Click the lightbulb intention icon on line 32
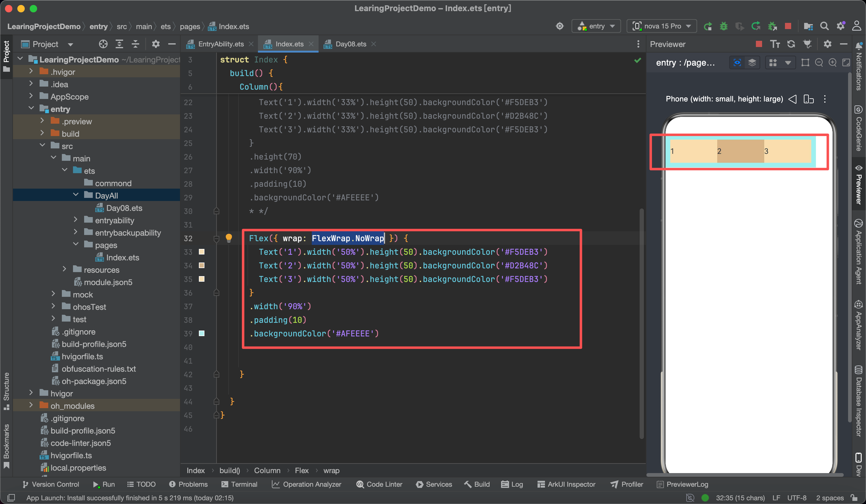This screenshot has height=504, width=866. 229,238
